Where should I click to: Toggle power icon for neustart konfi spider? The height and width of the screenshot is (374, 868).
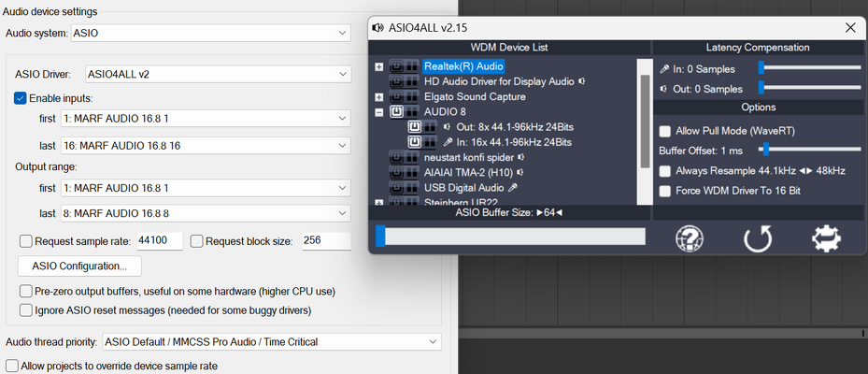396,157
